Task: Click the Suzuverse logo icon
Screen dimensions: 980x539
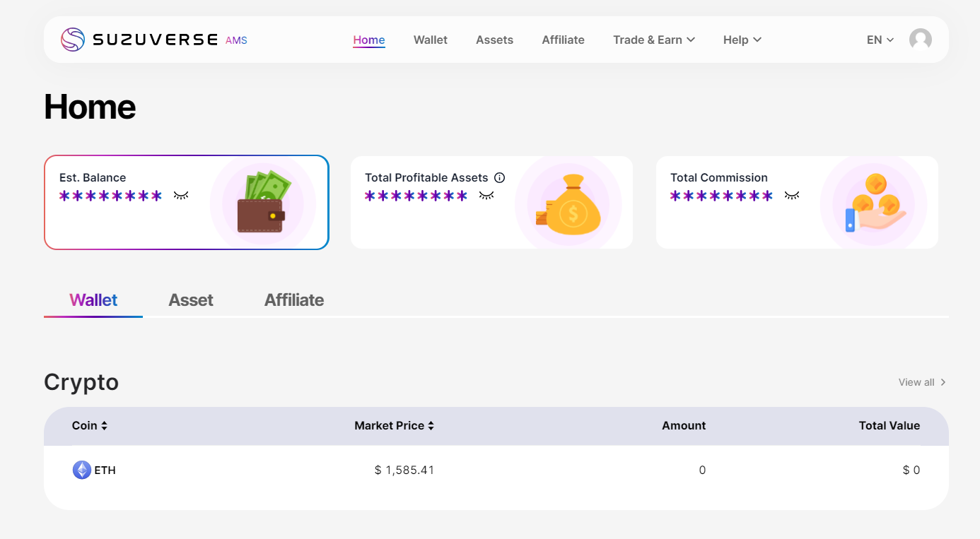Action: tap(72, 40)
